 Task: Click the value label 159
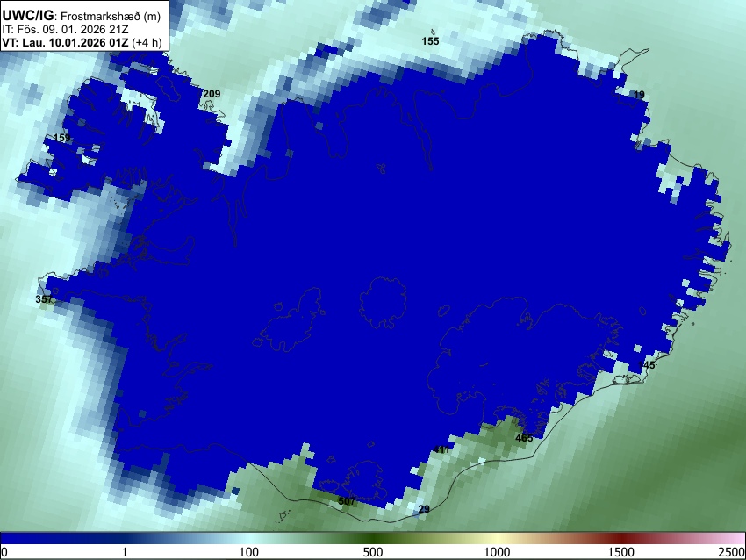click(62, 138)
